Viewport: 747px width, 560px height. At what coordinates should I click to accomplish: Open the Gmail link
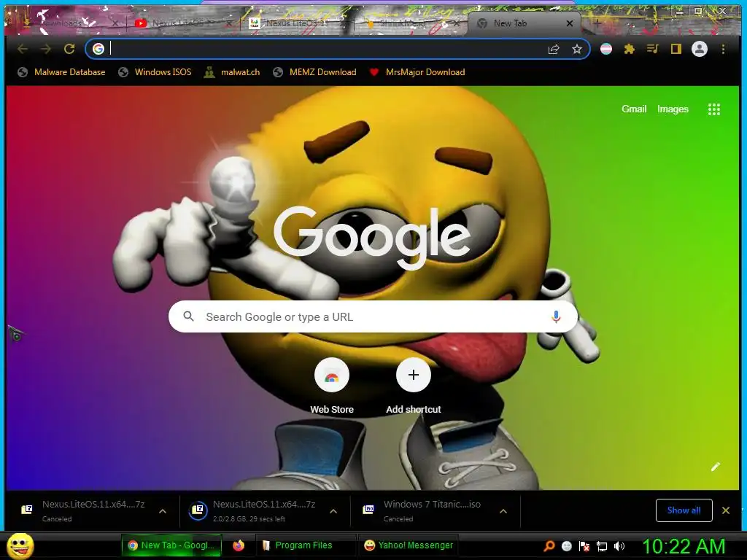(x=634, y=109)
